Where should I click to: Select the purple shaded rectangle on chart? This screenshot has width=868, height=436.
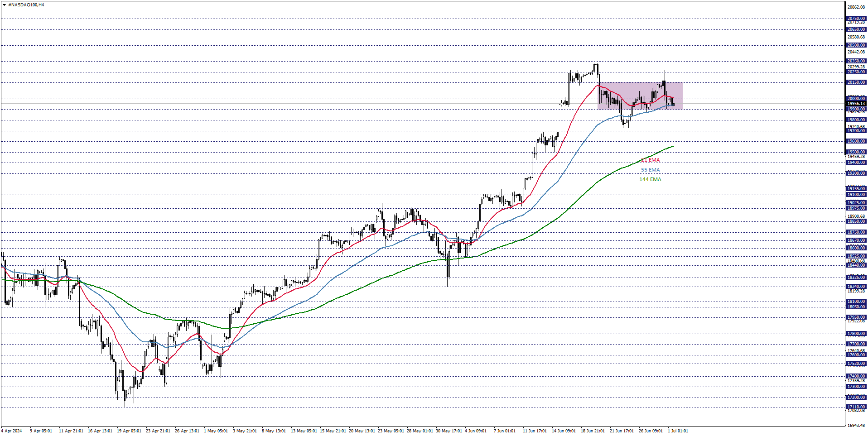point(640,96)
